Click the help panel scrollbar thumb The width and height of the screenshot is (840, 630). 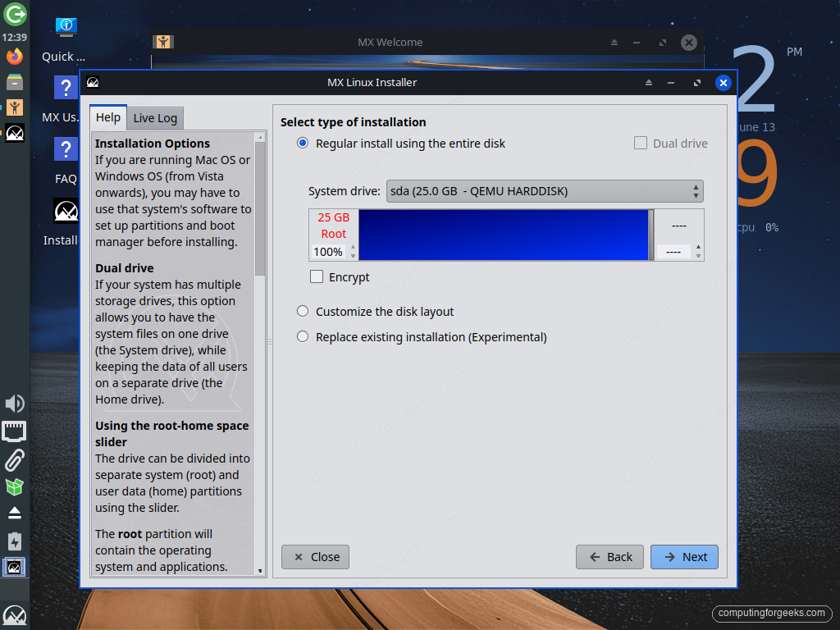pos(260,209)
